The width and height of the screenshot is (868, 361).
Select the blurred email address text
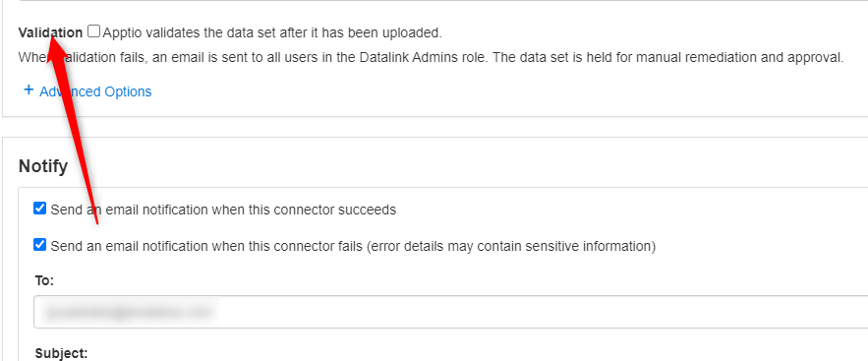pos(128,312)
